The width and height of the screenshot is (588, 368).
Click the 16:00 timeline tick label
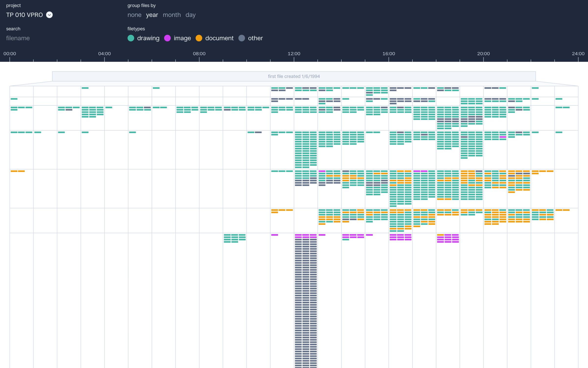click(389, 54)
